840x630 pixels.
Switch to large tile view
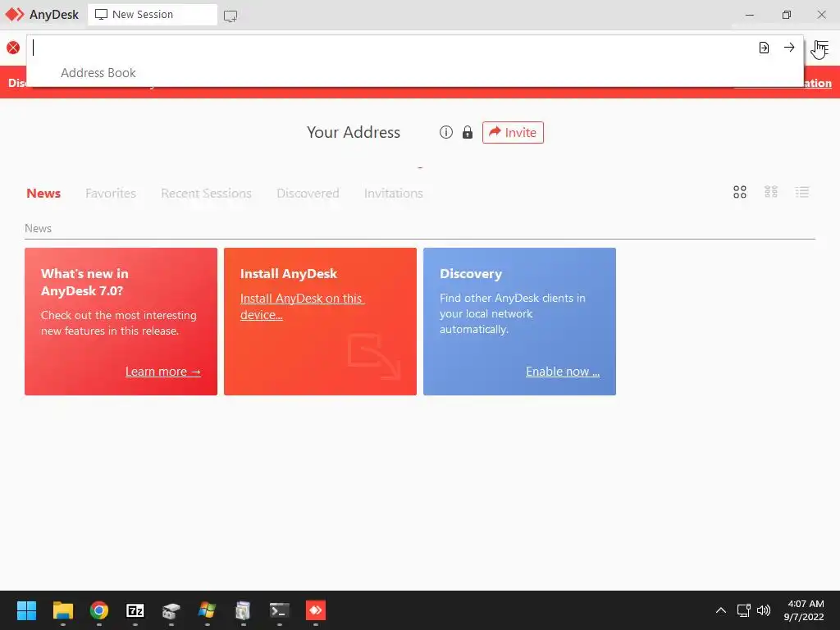coord(740,192)
